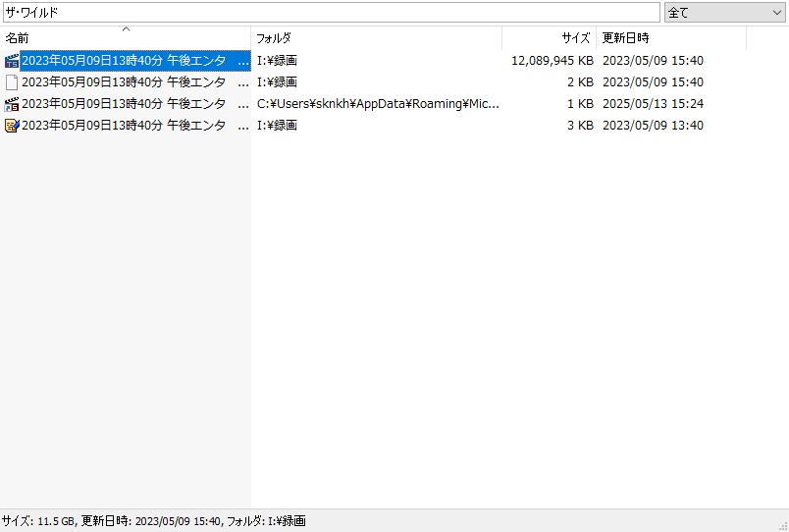The height and width of the screenshot is (532, 789).
Task: Click the C:¥Users¥sknkh¥AppData folder path
Action: [378, 104]
